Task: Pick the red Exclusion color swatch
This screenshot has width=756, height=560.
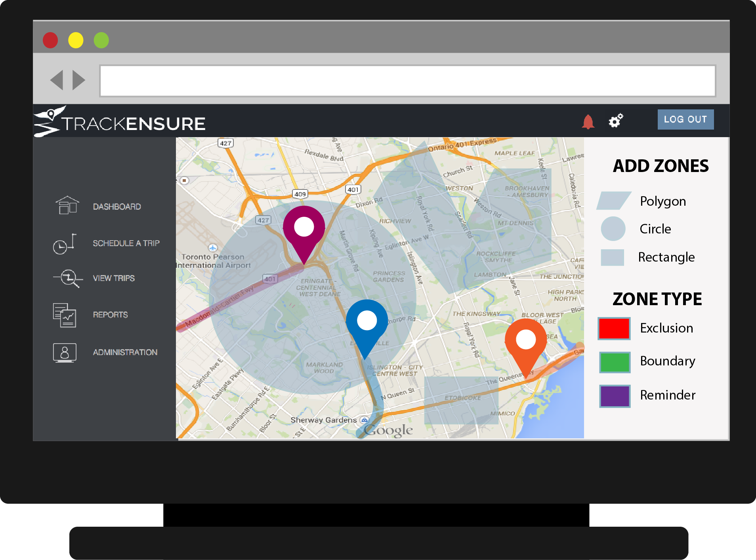Action: click(614, 328)
